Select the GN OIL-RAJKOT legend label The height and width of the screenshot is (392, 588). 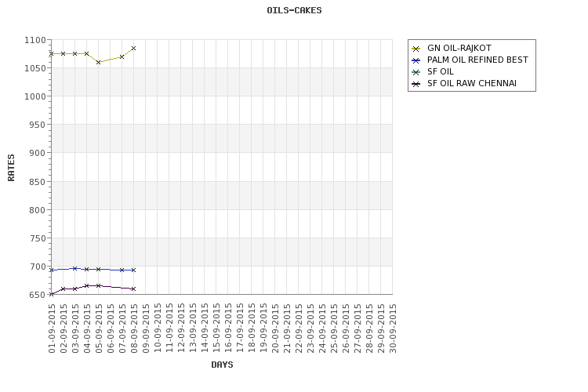[459, 48]
